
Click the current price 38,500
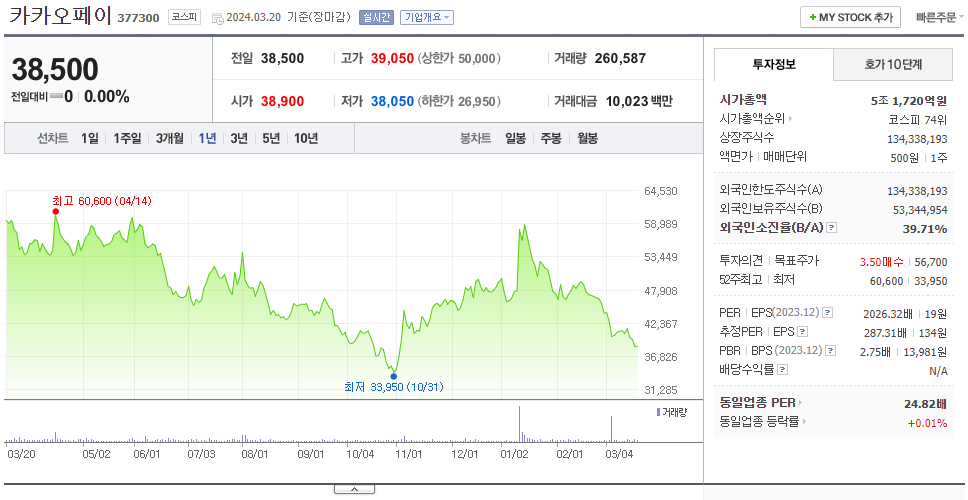click(54, 69)
